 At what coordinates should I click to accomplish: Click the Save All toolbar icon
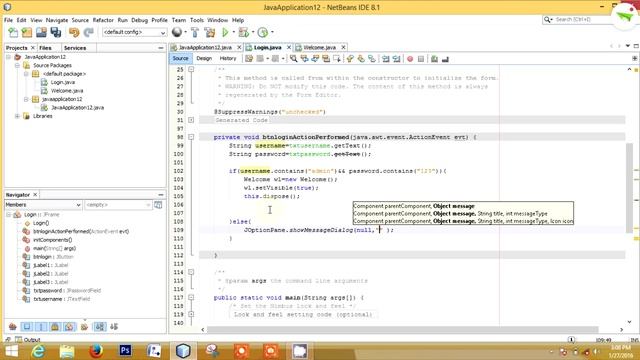tap(56, 32)
